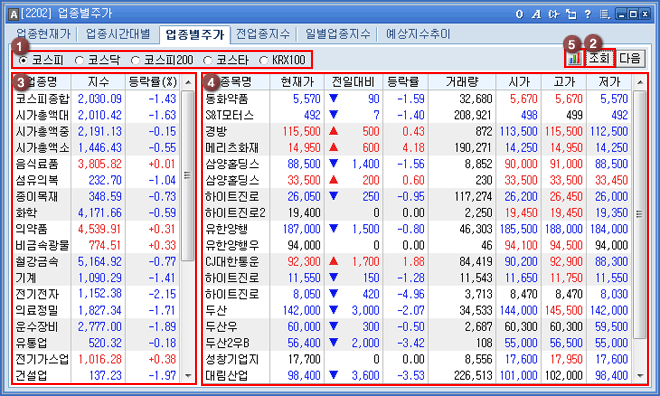Click the '0' icon in the title bar
Screen dimensions: 660x396
[x=519, y=14]
